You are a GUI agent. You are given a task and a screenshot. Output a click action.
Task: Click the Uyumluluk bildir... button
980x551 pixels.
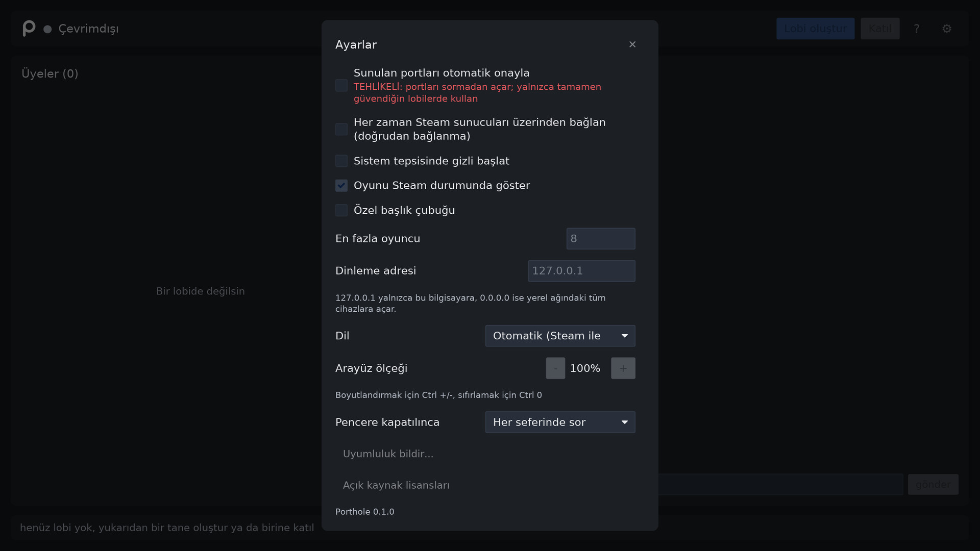pyautogui.click(x=388, y=454)
